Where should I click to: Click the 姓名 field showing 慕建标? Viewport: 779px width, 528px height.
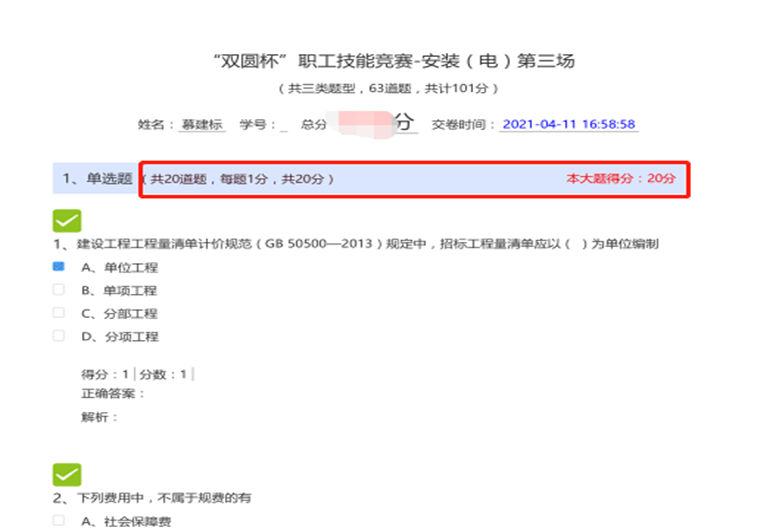pos(203,125)
